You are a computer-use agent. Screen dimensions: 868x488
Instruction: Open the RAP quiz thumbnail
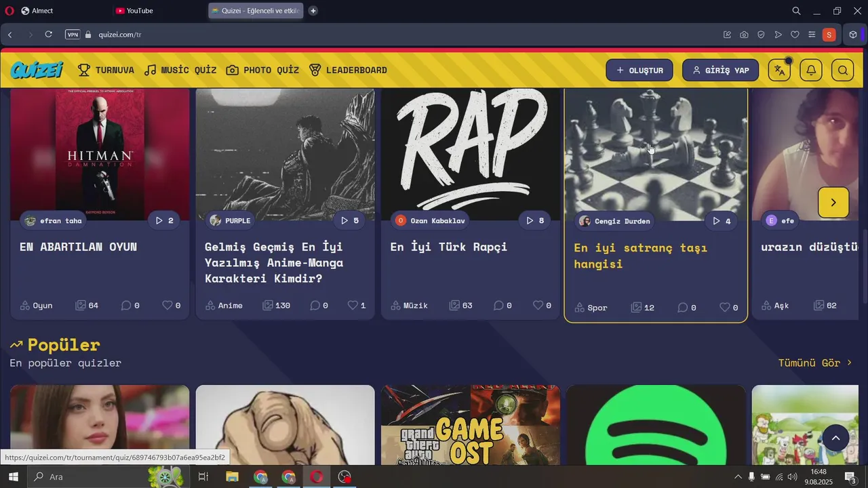tap(471, 155)
